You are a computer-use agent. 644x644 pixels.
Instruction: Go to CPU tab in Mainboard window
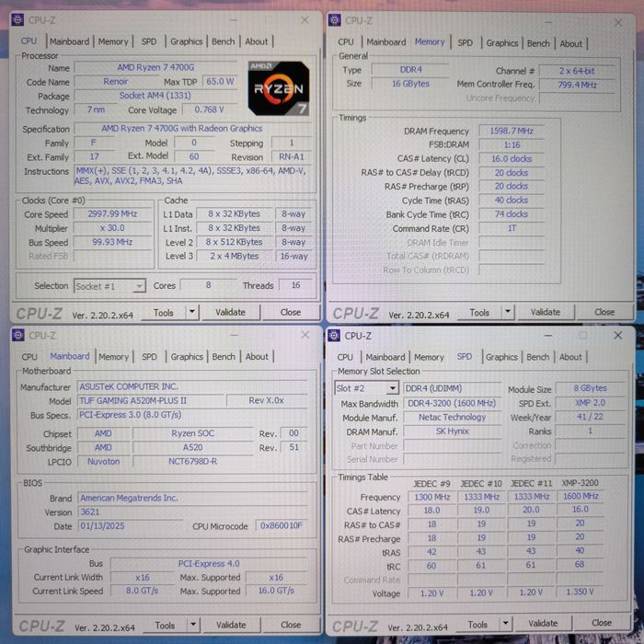coord(29,357)
